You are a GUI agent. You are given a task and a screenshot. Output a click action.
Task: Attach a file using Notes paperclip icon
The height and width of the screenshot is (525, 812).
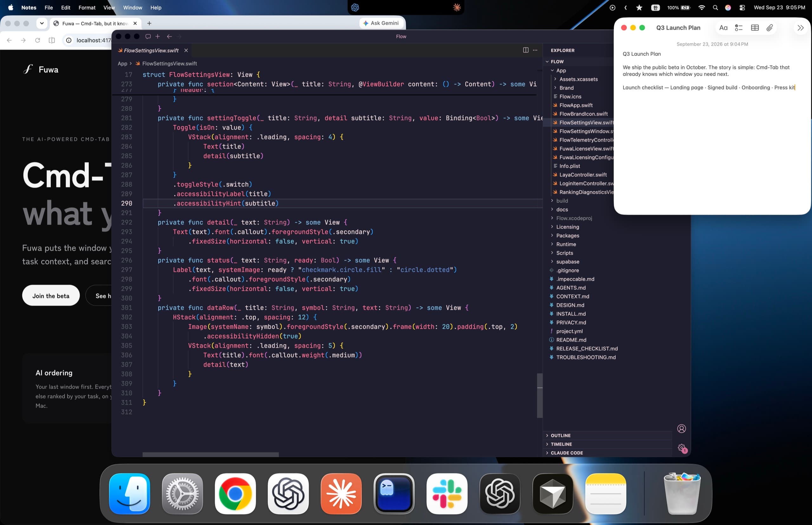[769, 28]
